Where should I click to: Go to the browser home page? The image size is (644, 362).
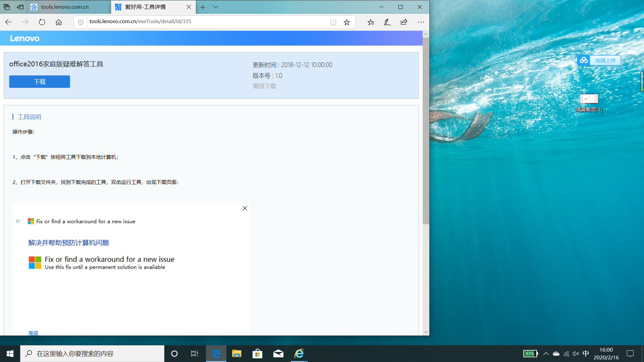(x=59, y=22)
